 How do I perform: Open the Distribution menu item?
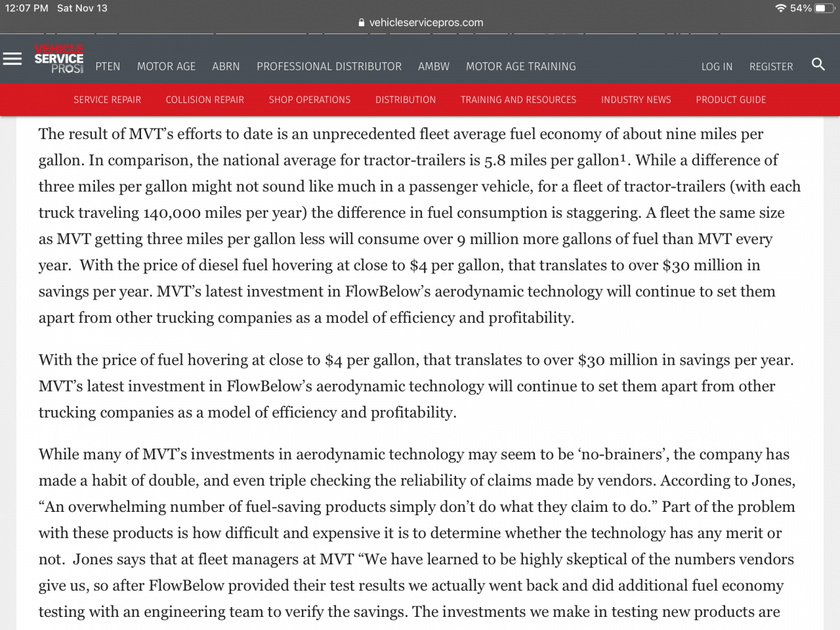(406, 100)
